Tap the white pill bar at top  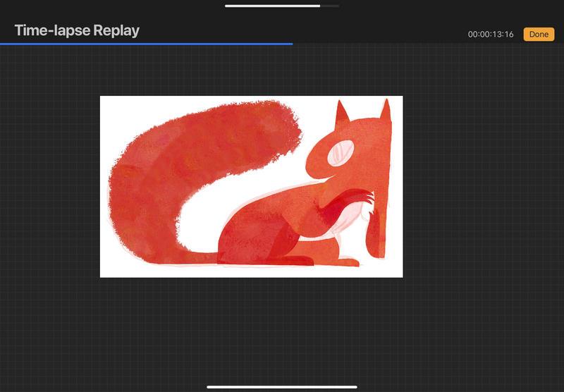(271, 6)
